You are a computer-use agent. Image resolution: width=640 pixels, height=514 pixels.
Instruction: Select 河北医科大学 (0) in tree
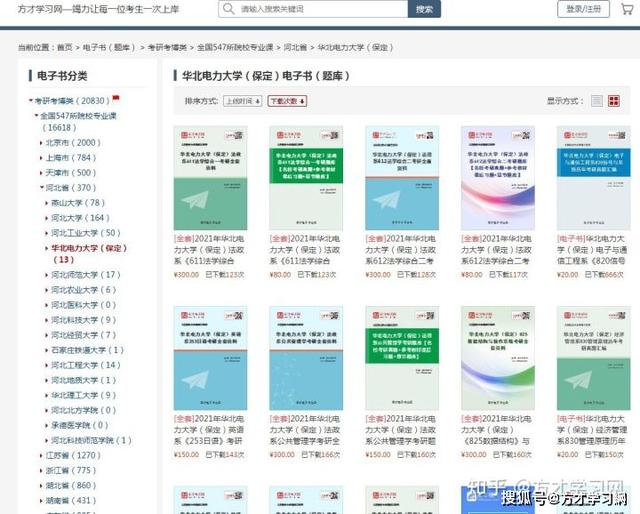coord(83,305)
